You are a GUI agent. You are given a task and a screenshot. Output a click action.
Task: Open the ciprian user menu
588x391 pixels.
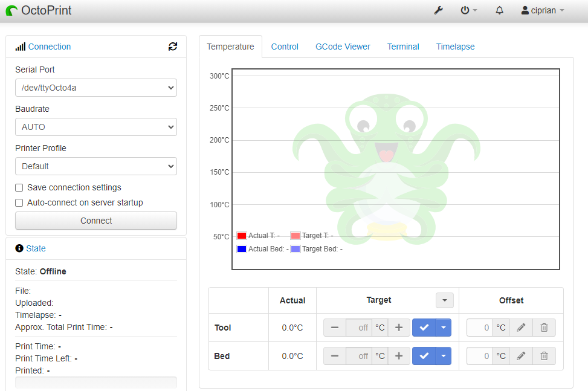click(543, 10)
